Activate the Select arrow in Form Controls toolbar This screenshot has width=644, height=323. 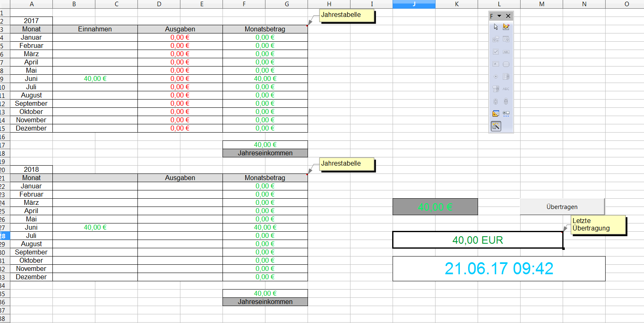(x=496, y=27)
